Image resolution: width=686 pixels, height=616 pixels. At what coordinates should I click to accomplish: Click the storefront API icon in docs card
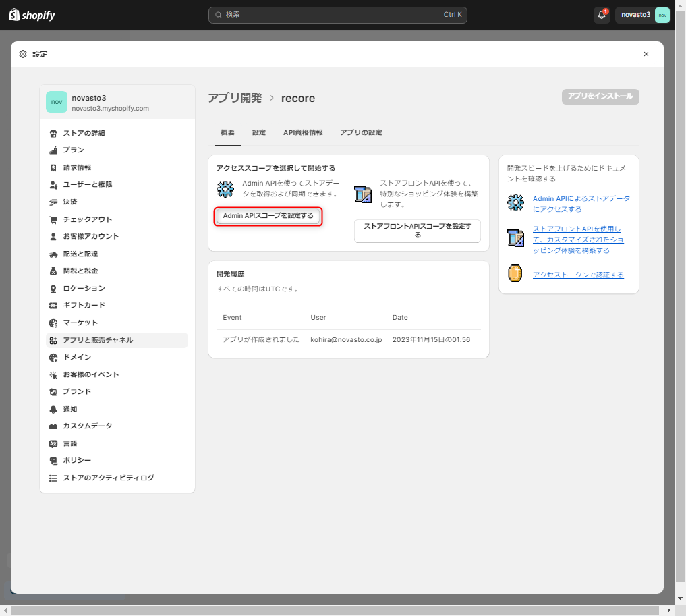point(515,238)
